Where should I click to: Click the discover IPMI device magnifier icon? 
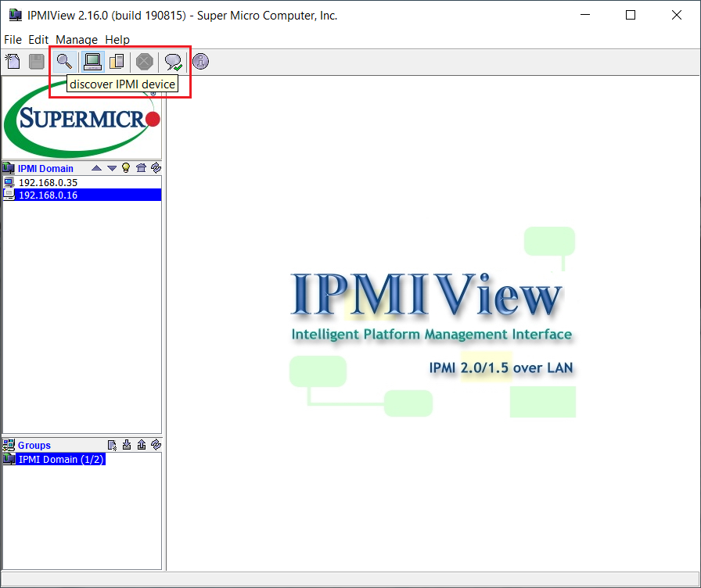click(x=64, y=61)
